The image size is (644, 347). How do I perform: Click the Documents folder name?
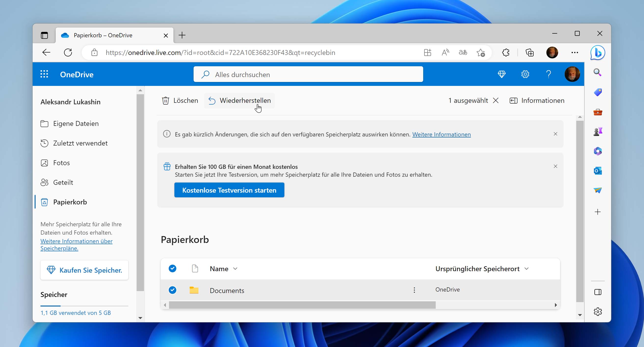pyautogui.click(x=227, y=291)
